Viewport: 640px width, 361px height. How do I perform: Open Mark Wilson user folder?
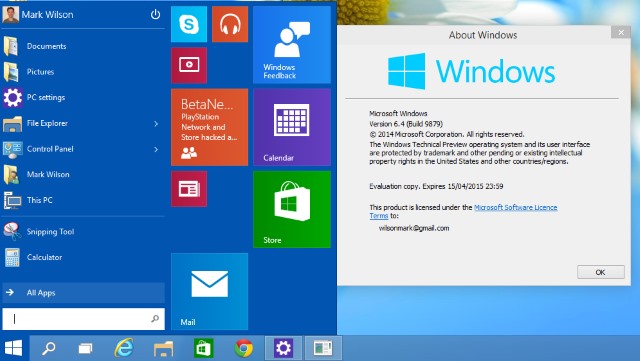coord(83,174)
